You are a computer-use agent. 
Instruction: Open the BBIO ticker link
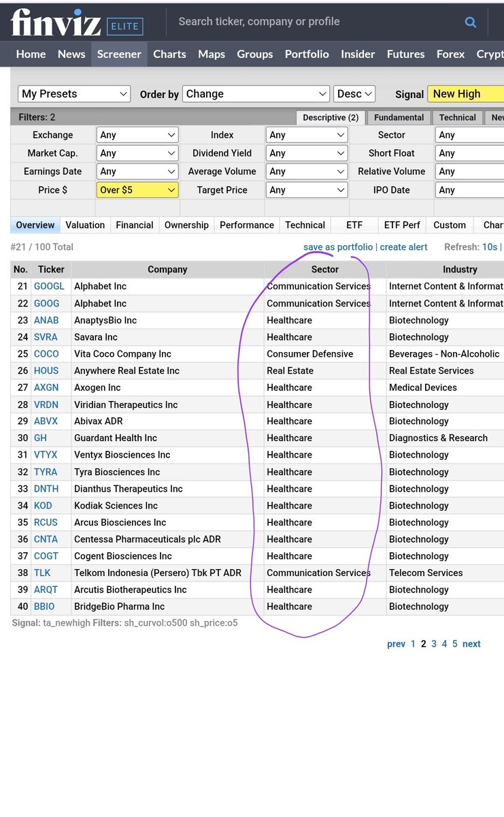[44, 607]
